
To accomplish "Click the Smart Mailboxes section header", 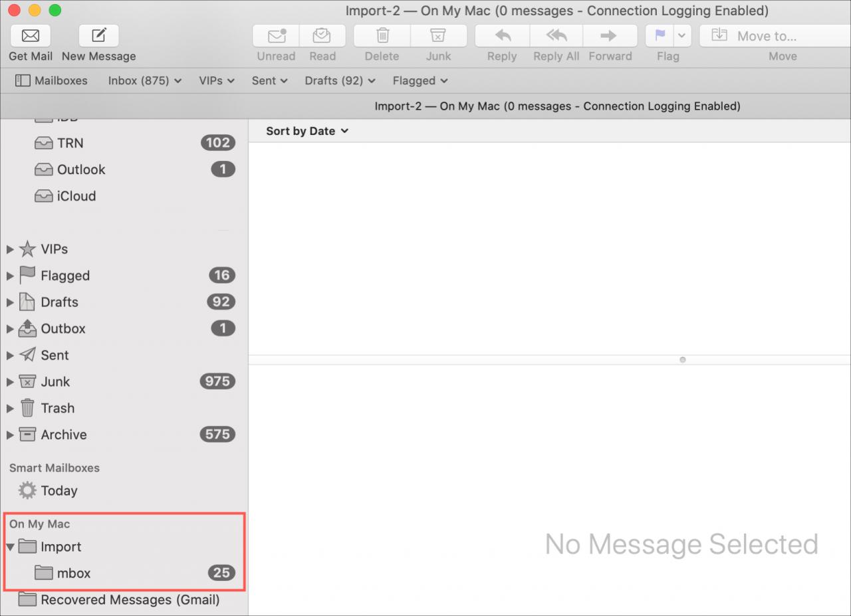I will pyautogui.click(x=55, y=468).
